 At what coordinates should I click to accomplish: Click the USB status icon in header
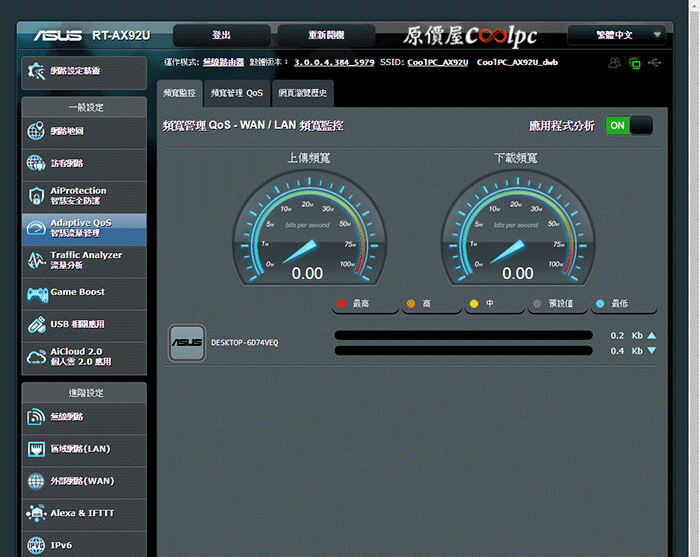pos(654,63)
